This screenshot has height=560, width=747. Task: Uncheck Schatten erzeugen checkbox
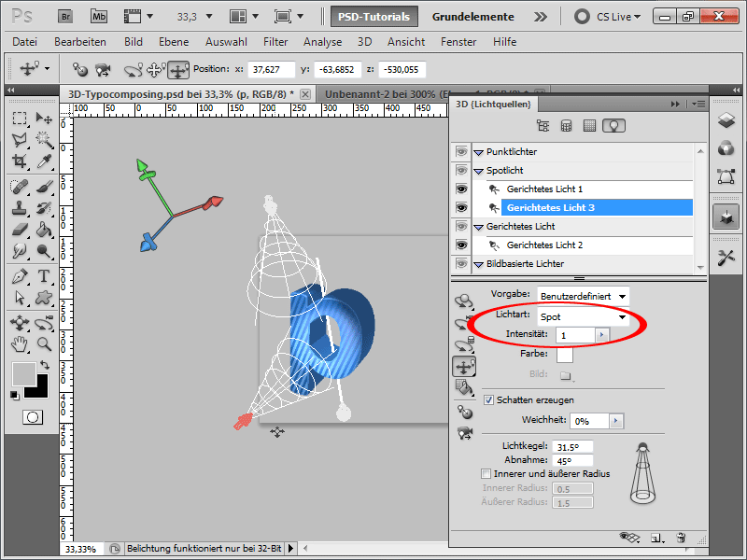488,400
